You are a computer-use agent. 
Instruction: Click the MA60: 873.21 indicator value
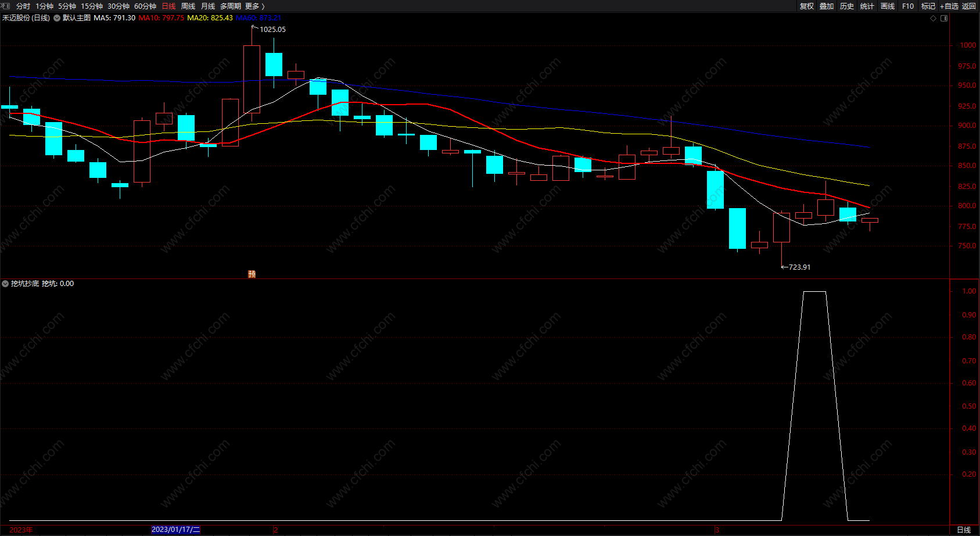(259, 18)
